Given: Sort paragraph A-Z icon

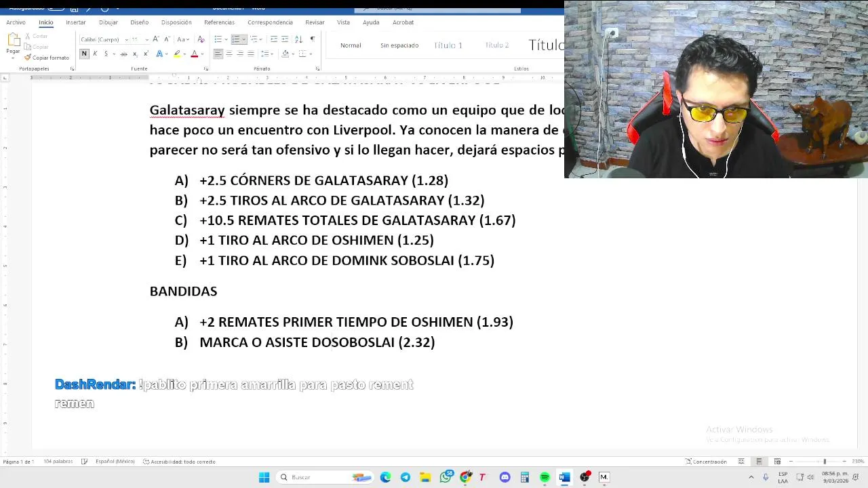Looking at the screenshot, I should (x=298, y=39).
